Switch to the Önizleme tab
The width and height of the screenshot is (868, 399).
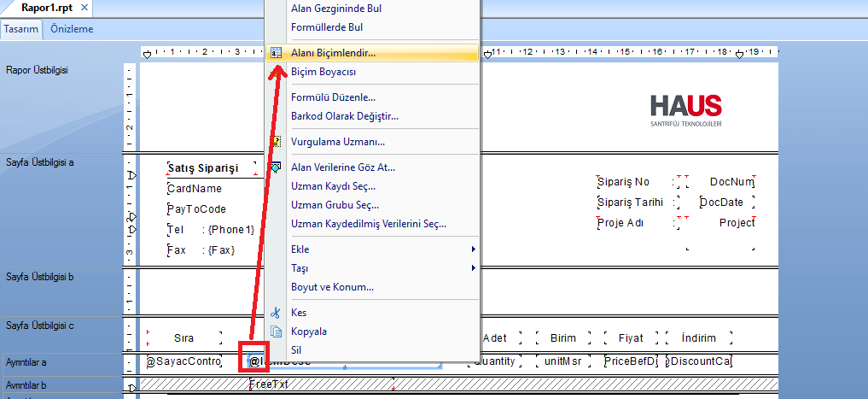(x=72, y=29)
